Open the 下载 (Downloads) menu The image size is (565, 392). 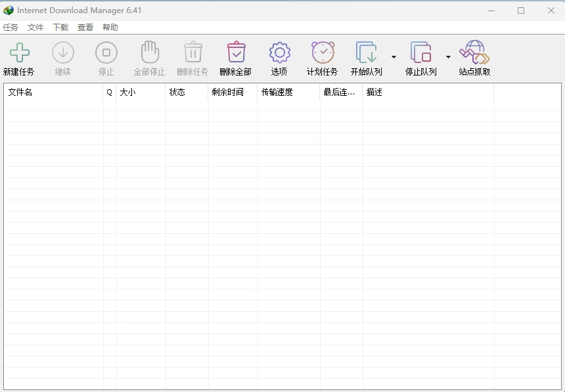click(59, 27)
